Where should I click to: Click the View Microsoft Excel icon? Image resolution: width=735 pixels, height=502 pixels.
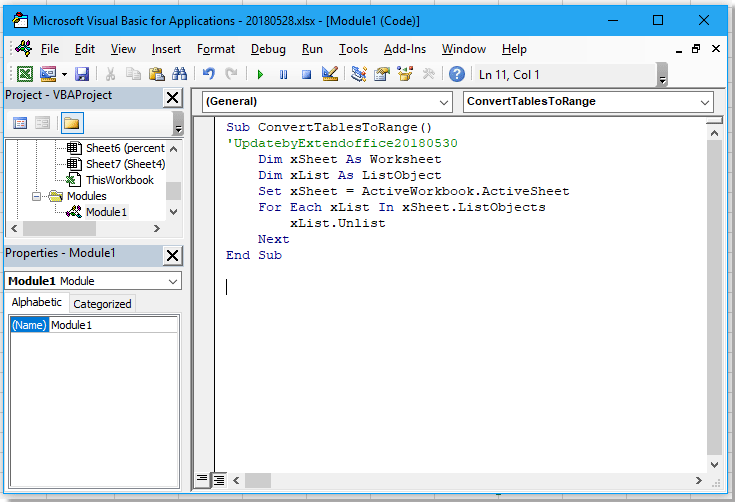point(24,74)
